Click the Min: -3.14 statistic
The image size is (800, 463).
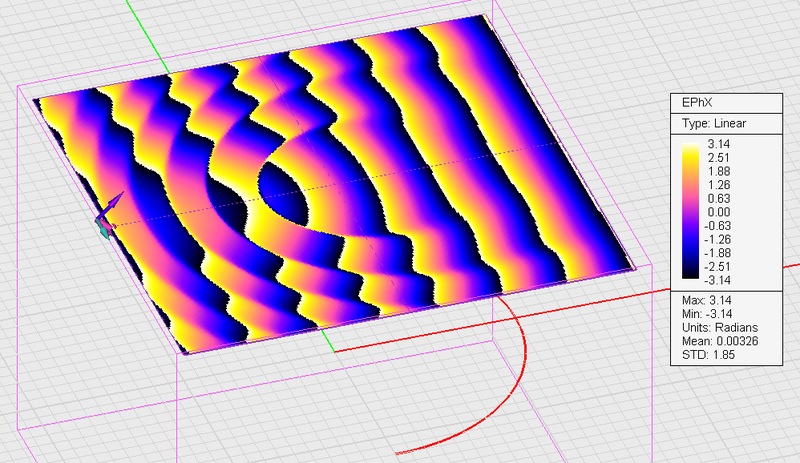point(706,315)
